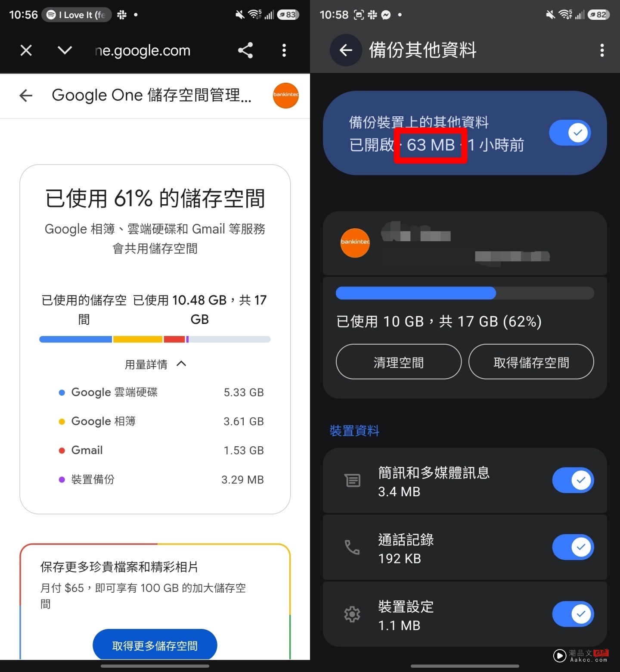The height and width of the screenshot is (672, 620).
Task: Close the browser tab with X icon
Action: (x=26, y=50)
